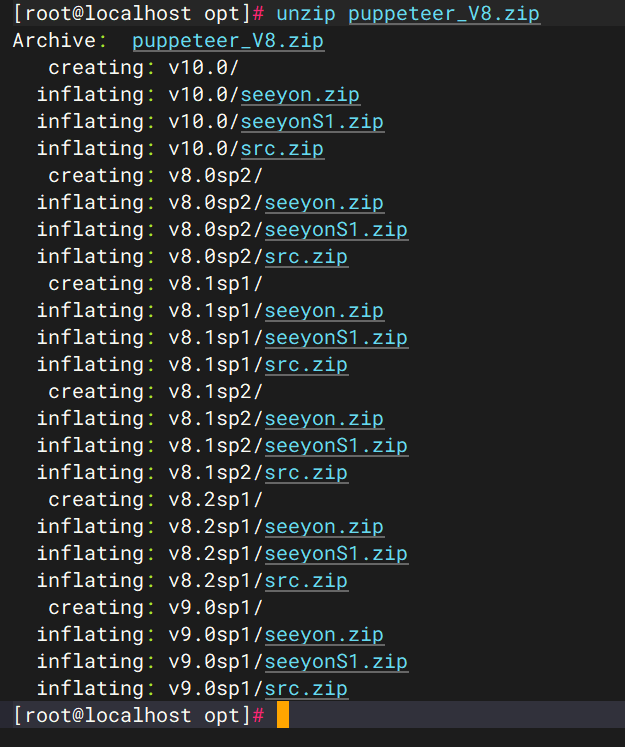Screen dimensions: 625x747
Task: Open the v10.0/seeyon.zip link
Action: coord(300,95)
